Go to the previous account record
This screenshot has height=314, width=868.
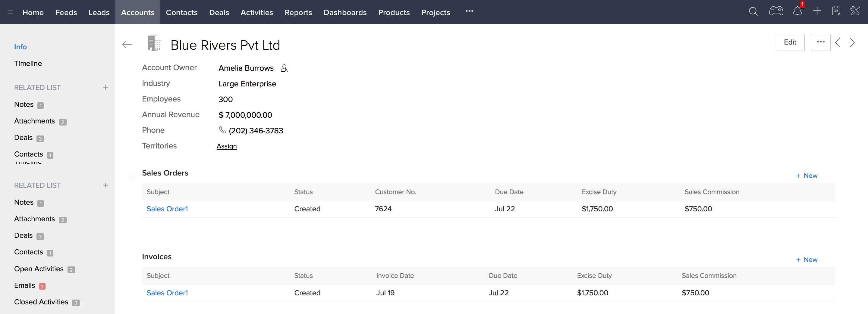pos(838,43)
